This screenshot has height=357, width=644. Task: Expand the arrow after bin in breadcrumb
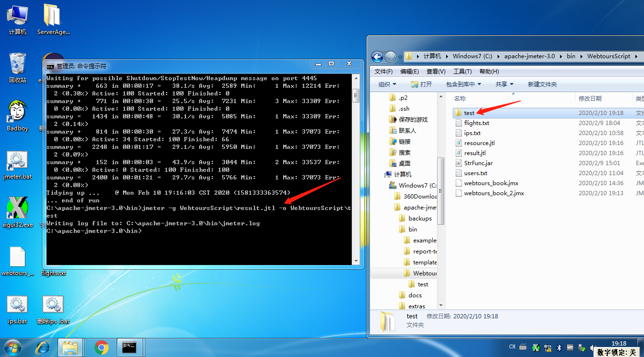(582, 56)
